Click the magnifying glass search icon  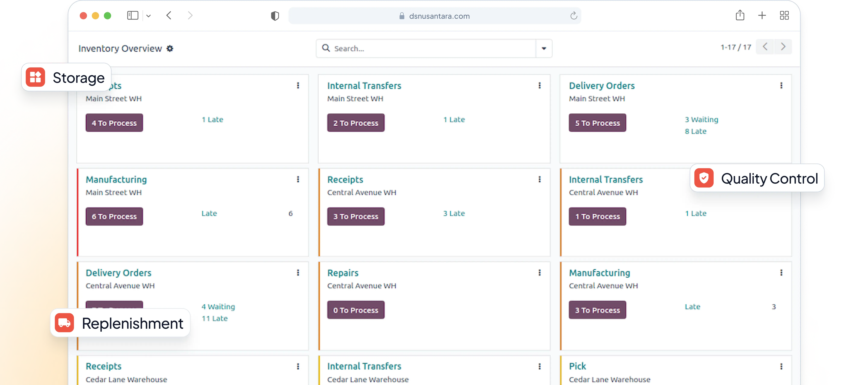point(325,48)
